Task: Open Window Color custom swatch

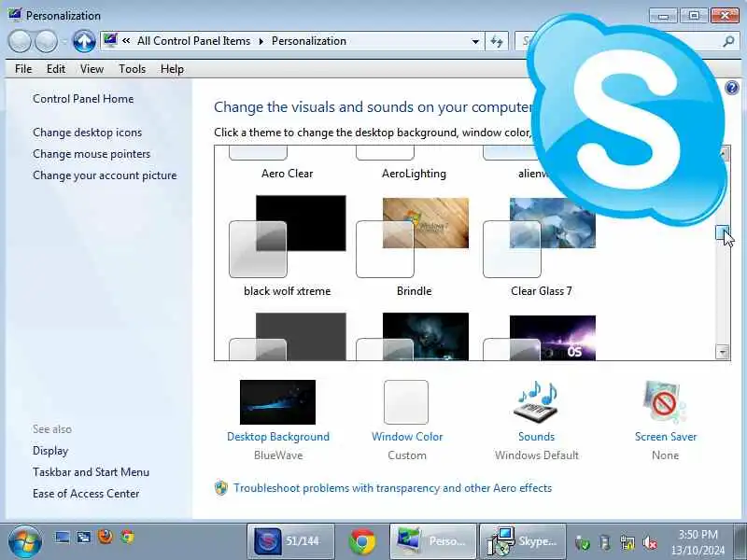Action: (406, 402)
